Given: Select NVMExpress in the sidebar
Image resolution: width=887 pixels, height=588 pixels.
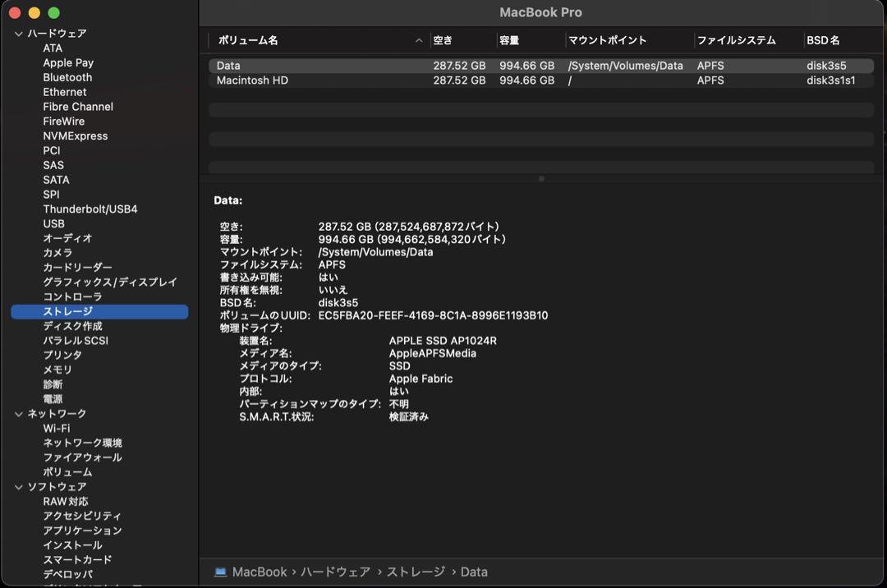Looking at the screenshot, I should [x=76, y=136].
